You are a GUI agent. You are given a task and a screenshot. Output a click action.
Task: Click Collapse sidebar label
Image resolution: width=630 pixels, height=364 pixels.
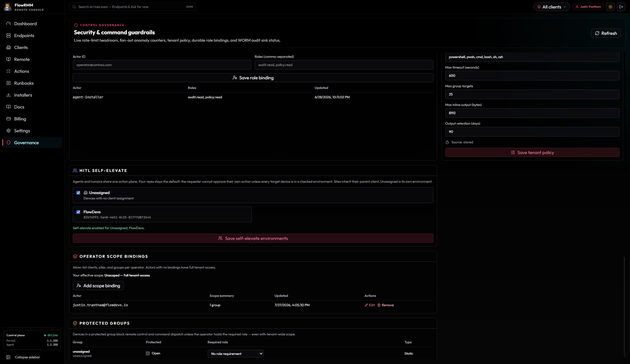[27, 357]
